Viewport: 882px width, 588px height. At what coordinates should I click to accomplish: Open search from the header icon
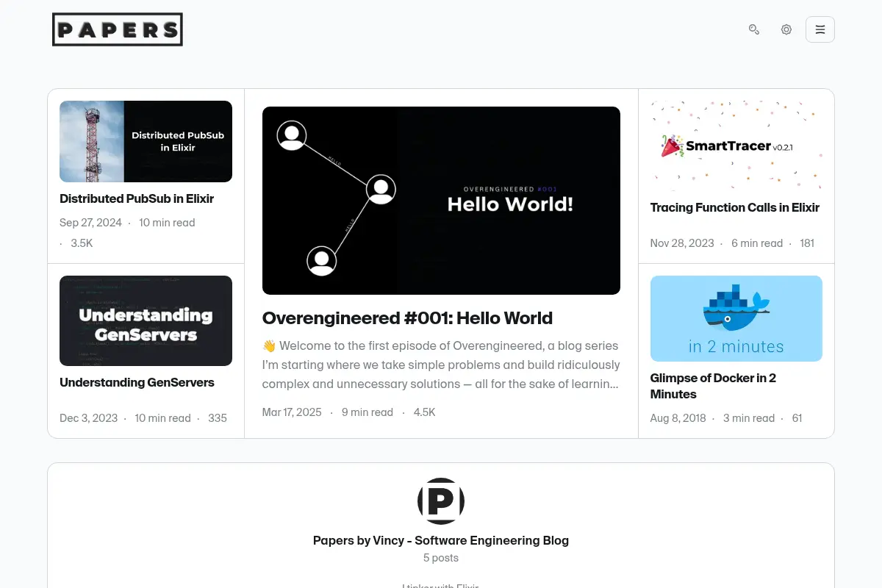coord(754,29)
